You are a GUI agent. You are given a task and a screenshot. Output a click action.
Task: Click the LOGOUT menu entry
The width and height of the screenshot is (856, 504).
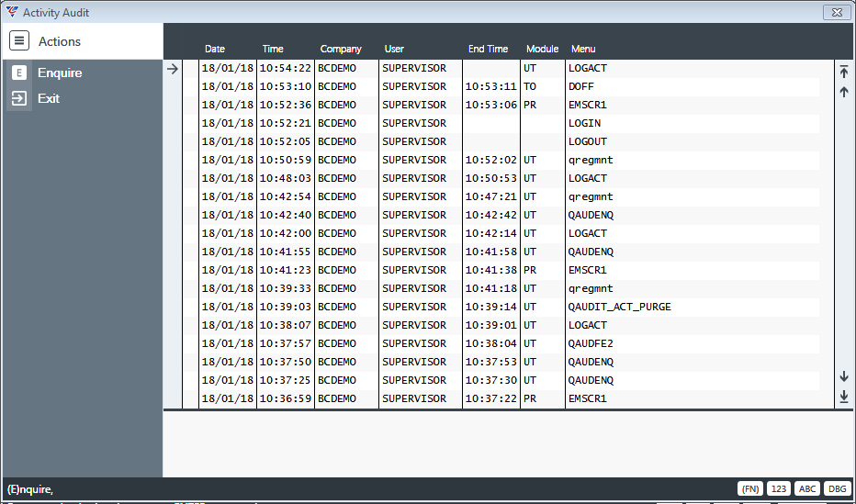click(x=588, y=141)
